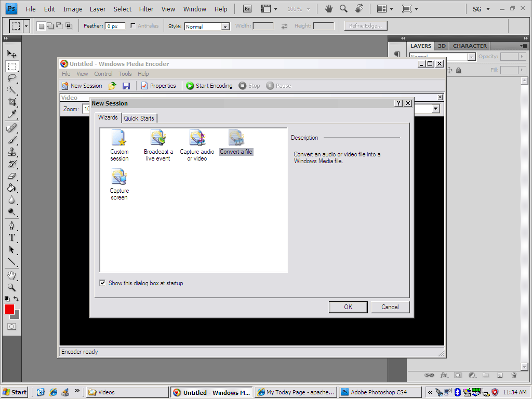This screenshot has height=399, width=532.
Task: Select the Zoom tool in toolbox
Action: [x=12, y=287]
